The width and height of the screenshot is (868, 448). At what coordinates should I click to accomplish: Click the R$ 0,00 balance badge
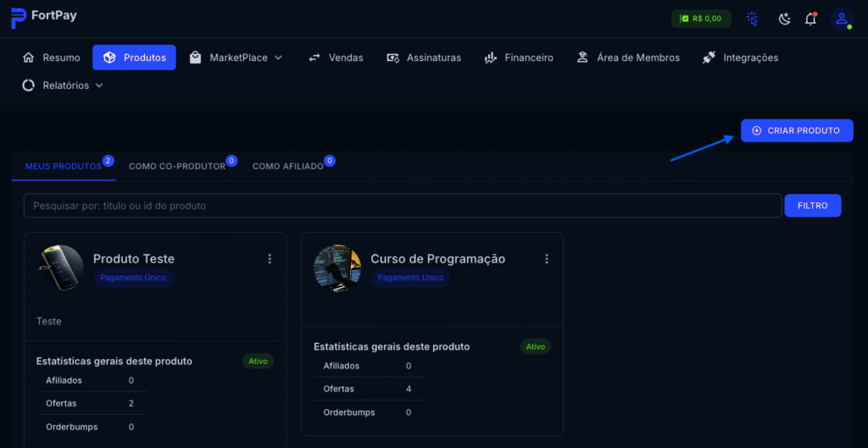700,19
